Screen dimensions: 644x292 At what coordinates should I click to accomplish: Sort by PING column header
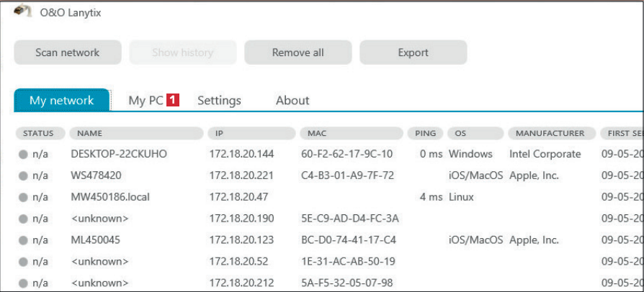pos(425,133)
